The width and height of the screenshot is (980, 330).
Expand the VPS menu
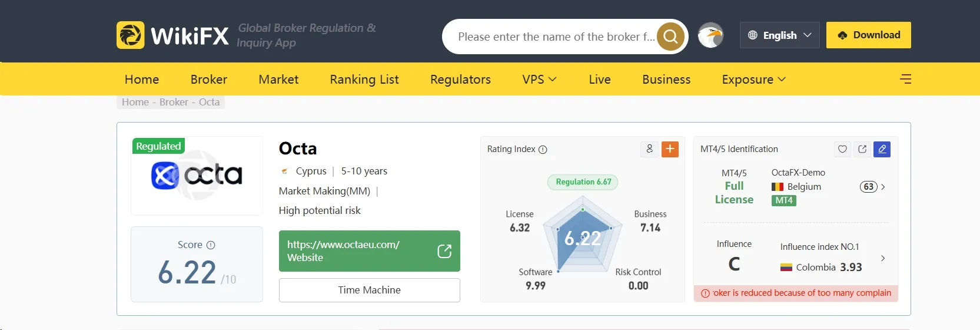click(x=539, y=80)
